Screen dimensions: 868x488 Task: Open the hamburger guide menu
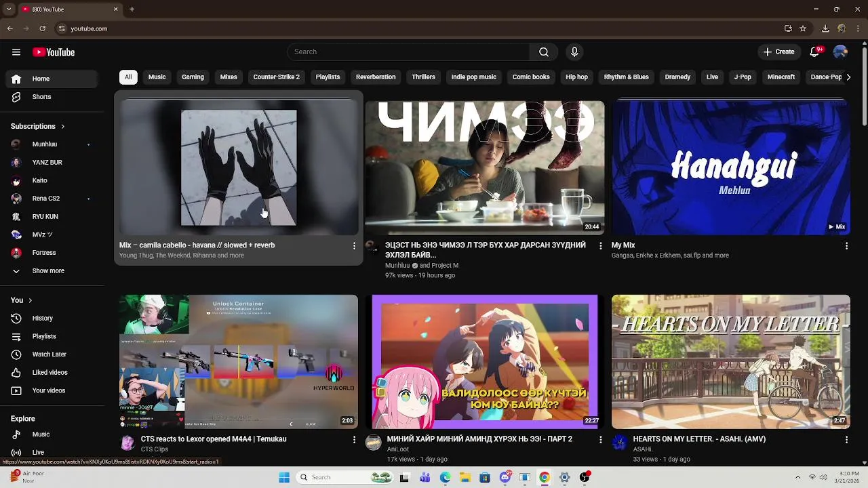coord(16,52)
